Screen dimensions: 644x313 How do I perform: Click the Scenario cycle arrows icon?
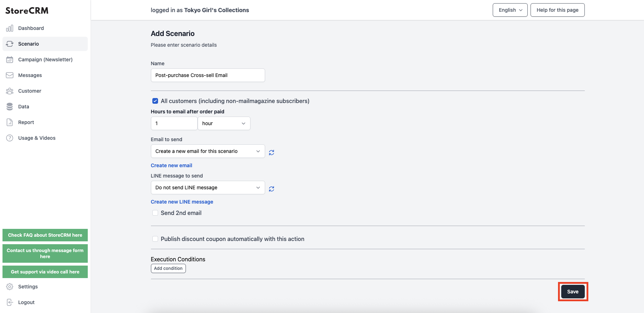10,44
